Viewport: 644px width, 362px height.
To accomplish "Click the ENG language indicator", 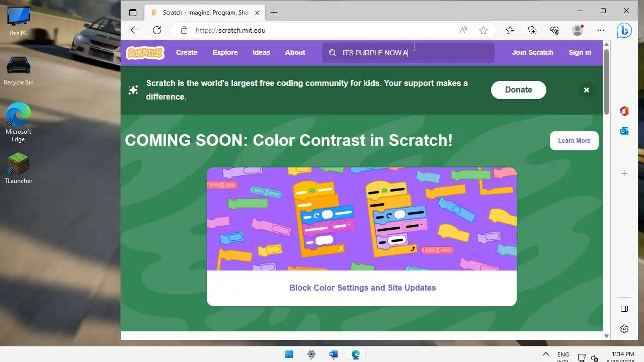I will [563, 357].
